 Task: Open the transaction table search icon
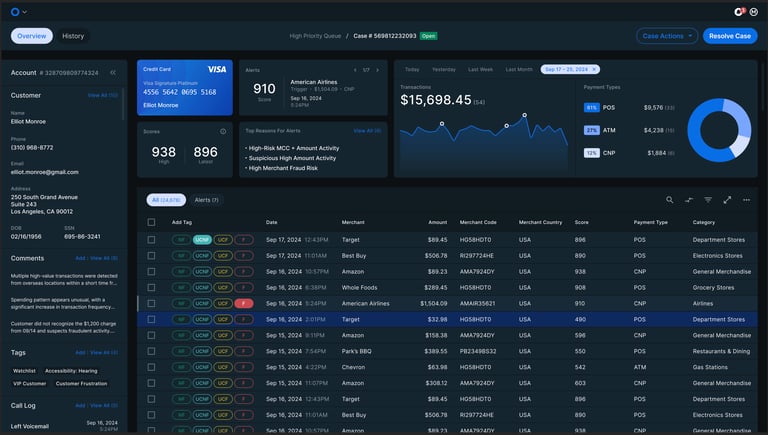click(670, 199)
